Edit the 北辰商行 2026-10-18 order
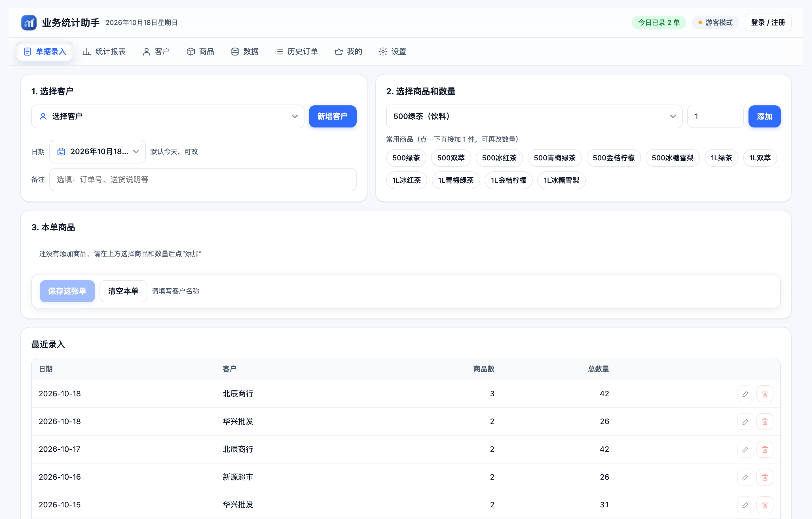The width and height of the screenshot is (812, 519). [x=745, y=394]
